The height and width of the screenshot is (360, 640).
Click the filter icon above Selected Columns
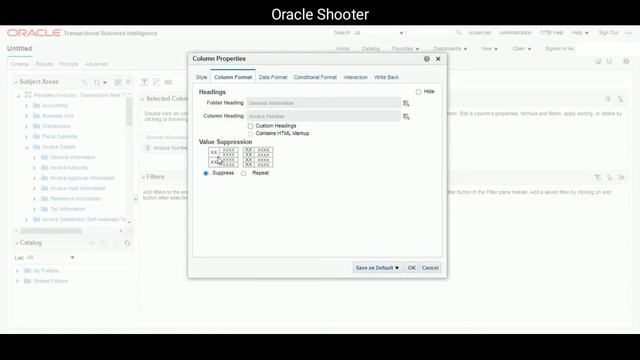pyautogui.click(x=144, y=82)
